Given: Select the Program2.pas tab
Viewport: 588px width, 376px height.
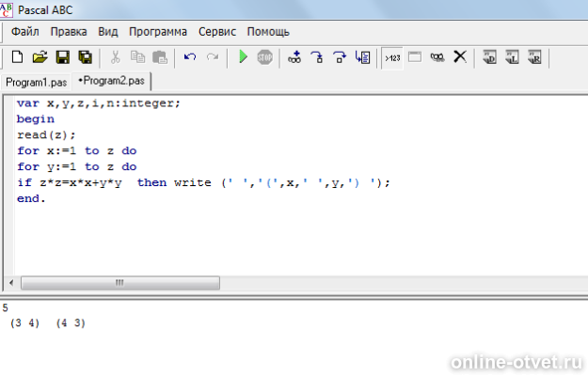Looking at the screenshot, I should coord(111,81).
